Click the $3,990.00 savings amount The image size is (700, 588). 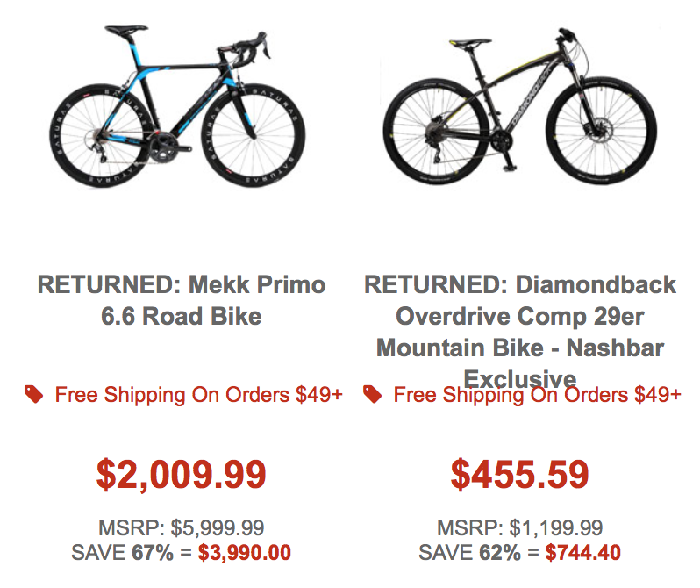[245, 553]
